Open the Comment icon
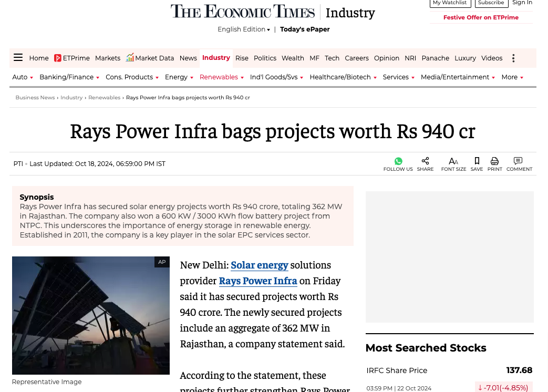Viewport: 548px width, 392px height. pos(519,161)
